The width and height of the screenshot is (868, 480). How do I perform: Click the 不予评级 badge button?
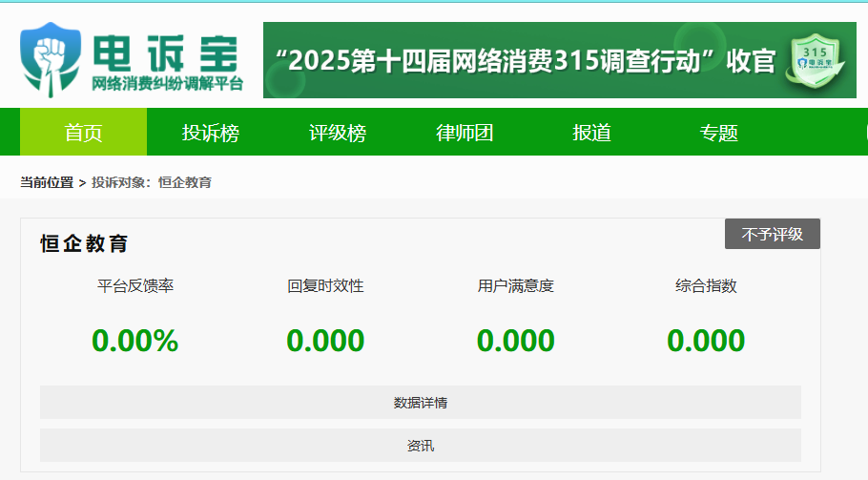click(773, 234)
